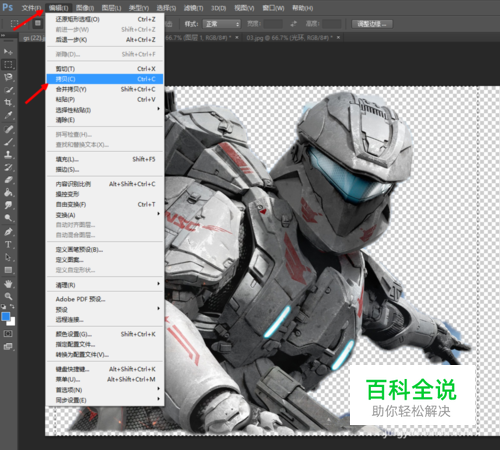Click the Height input field
The image size is (500, 450).
point(332,24)
